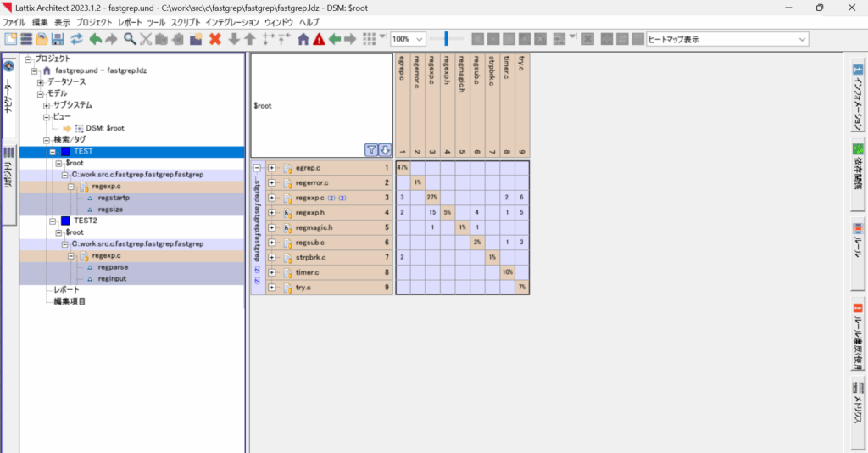This screenshot has height=453, width=868.
Task: Select the regparse item under TEST2
Action: (x=113, y=267)
